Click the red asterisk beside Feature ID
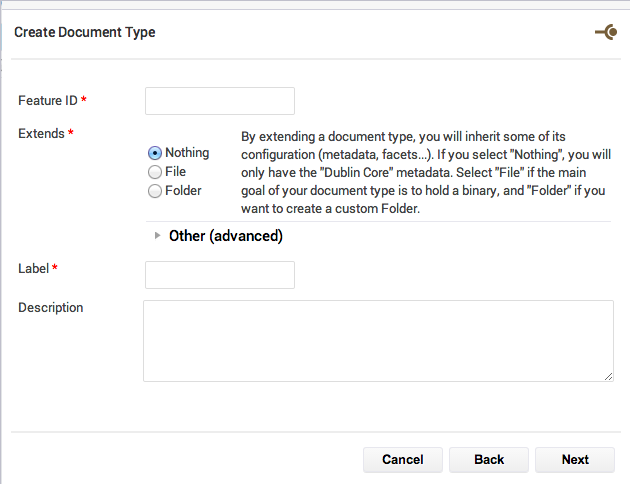 84,99
